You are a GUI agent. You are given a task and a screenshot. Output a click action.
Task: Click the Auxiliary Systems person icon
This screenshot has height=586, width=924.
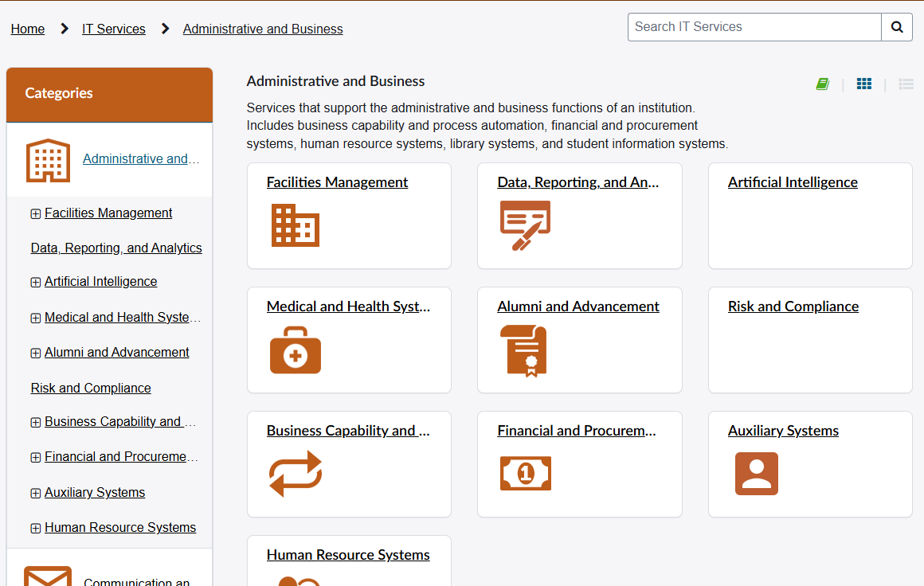tap(756, 474)
